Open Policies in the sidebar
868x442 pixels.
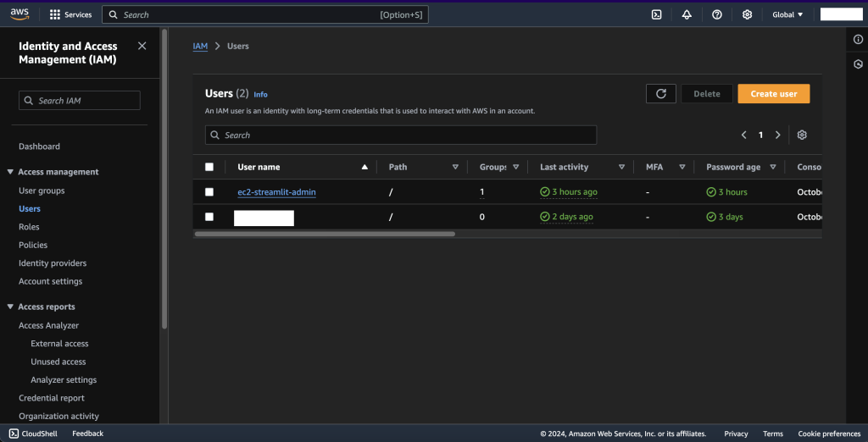click(x=33, y=245)
